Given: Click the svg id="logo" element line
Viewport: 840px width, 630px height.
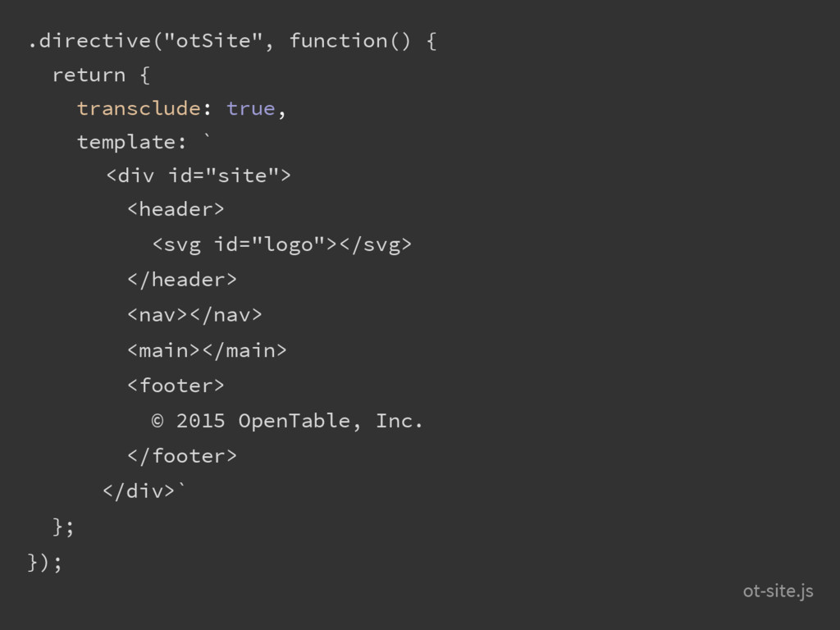Looking at the screenshot, I should [282, 244].
